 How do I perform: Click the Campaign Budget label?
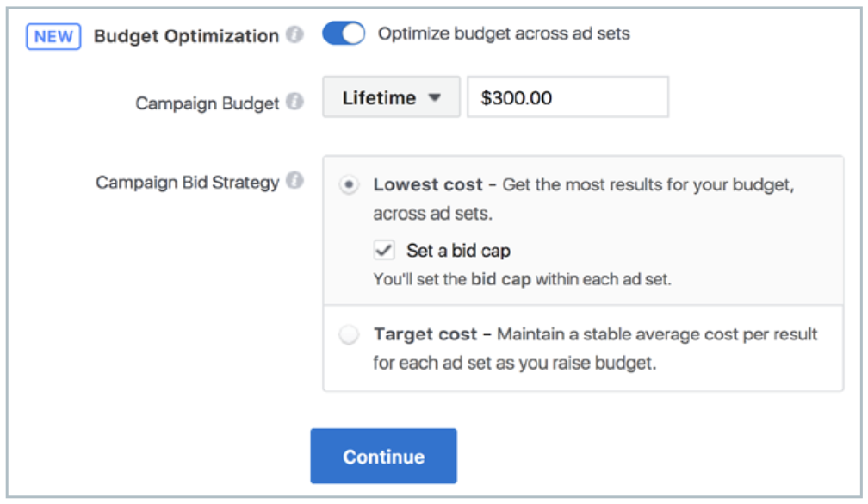pyautogui.click(x=207, y=103)
